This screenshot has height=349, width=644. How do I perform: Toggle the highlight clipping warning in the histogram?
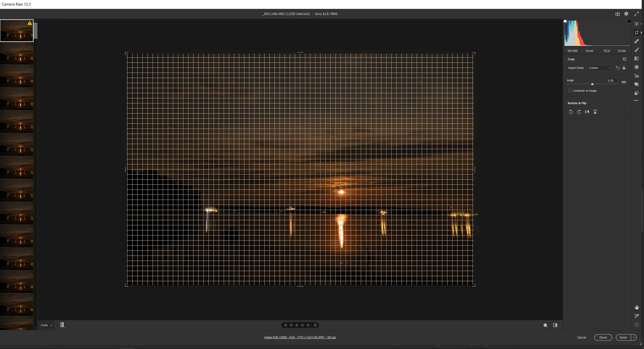tap(629, 21)
